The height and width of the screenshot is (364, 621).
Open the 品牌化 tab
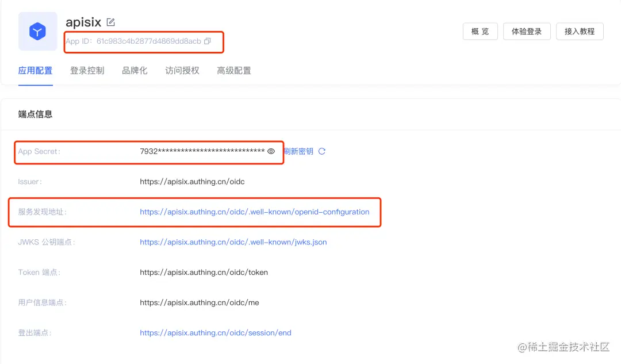(135, 71)
